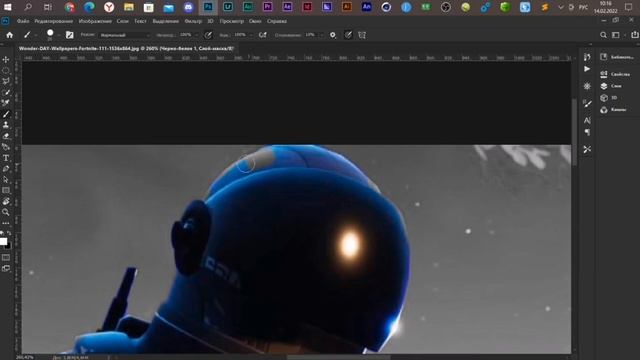Select the Pen tool

6,169
